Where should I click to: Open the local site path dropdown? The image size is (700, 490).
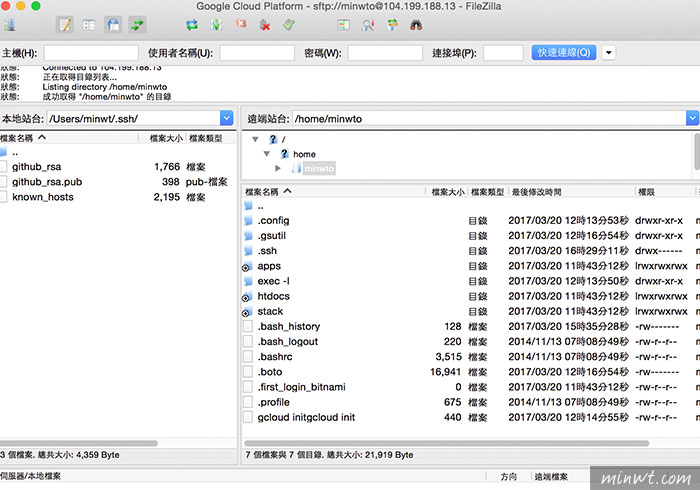(x=227, y=118)
